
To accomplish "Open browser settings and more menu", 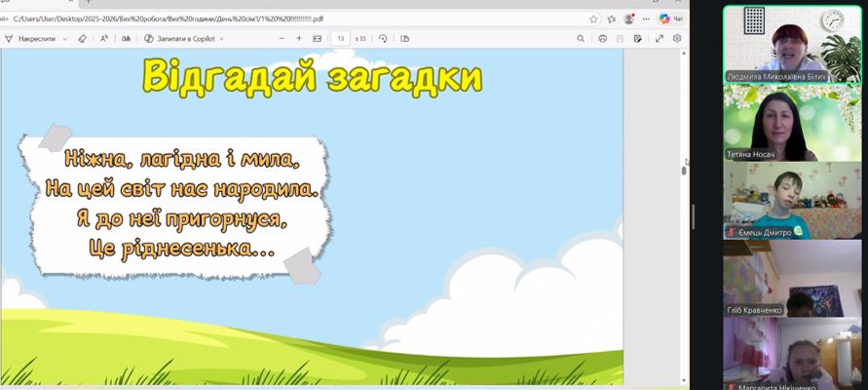I will pos(646,19).
